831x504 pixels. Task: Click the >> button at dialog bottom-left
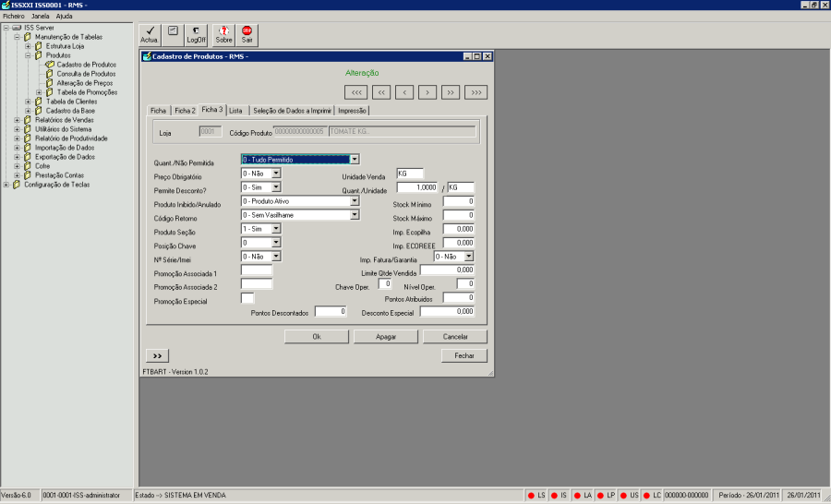coord(157,355)
